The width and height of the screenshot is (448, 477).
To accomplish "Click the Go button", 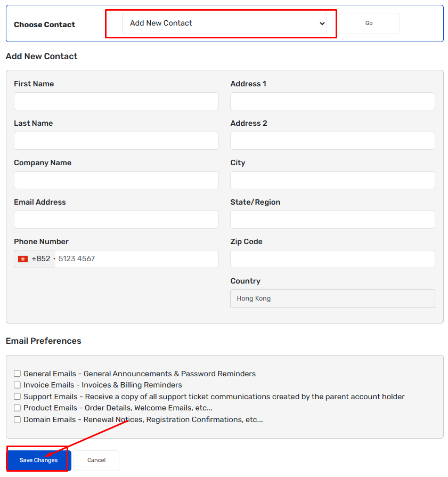I will (369, 23).
